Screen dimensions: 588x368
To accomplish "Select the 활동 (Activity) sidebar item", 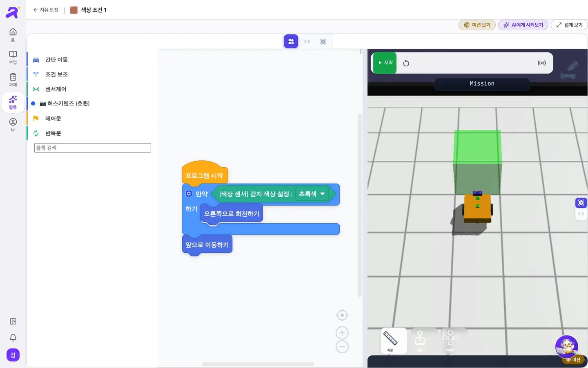I will tap(13, 102).
